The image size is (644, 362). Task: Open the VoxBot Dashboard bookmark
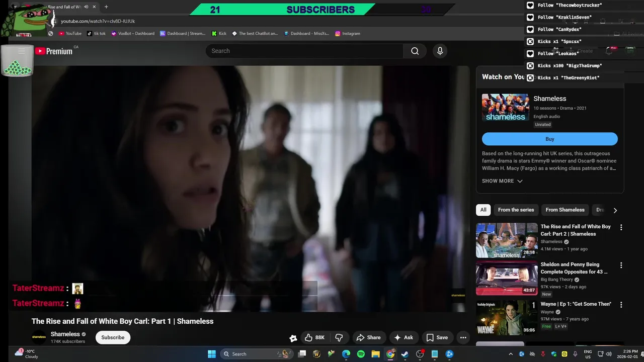point(133,34)
